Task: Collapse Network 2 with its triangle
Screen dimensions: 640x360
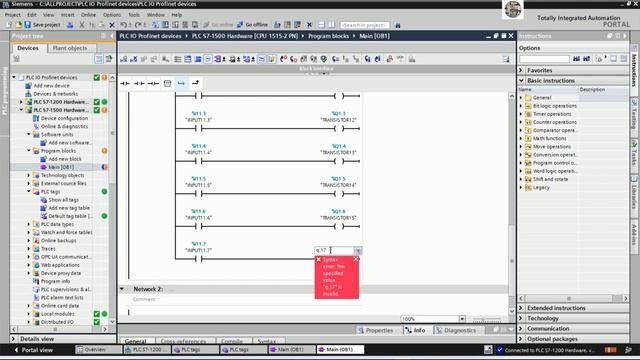Action: pos(122,289)
